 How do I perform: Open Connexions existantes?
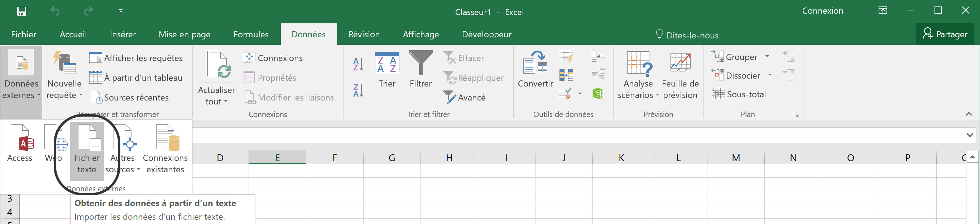pyautogui.click(x=165, y=149)
